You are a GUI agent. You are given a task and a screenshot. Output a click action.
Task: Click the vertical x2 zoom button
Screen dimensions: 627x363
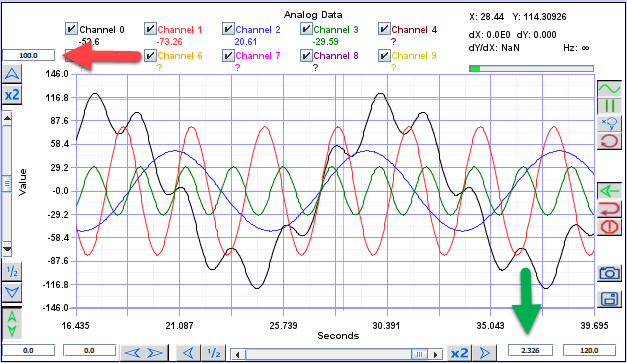12,95
